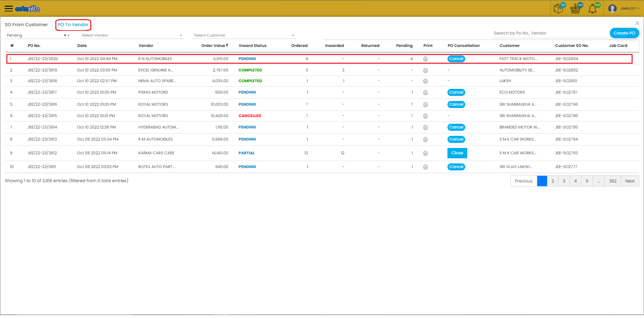This screenshot has height=318, width=644.
Task: Sort by Date column header
Action: (x=82, y=46)
